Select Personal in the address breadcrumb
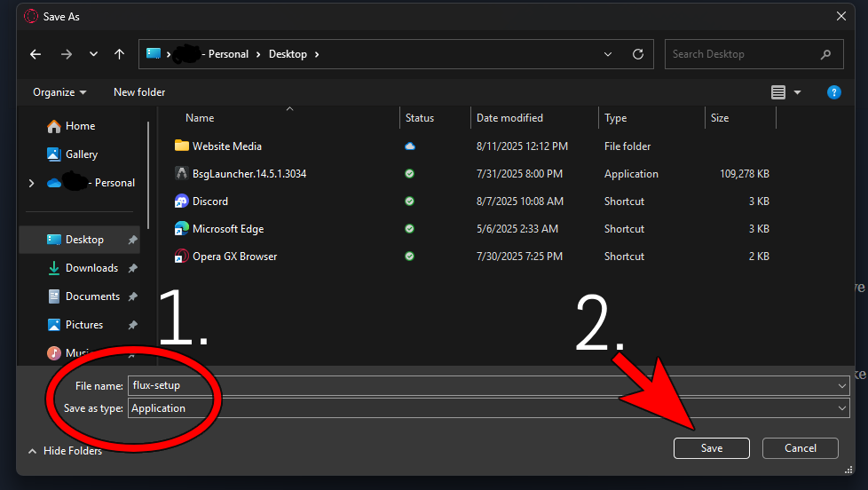 (x=228, y=54)
